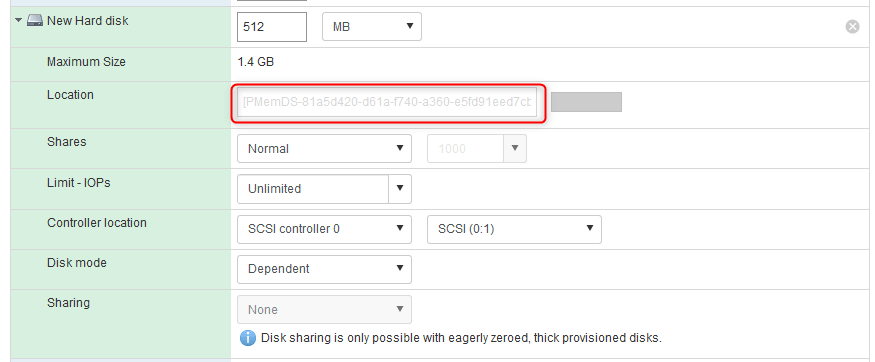Select the New Hard disk label

(88, 21)
